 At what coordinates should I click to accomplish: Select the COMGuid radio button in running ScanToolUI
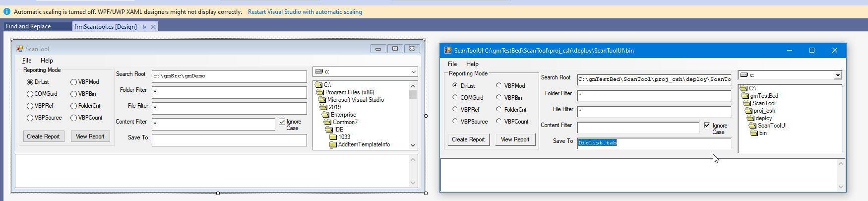tap(455, 97)
